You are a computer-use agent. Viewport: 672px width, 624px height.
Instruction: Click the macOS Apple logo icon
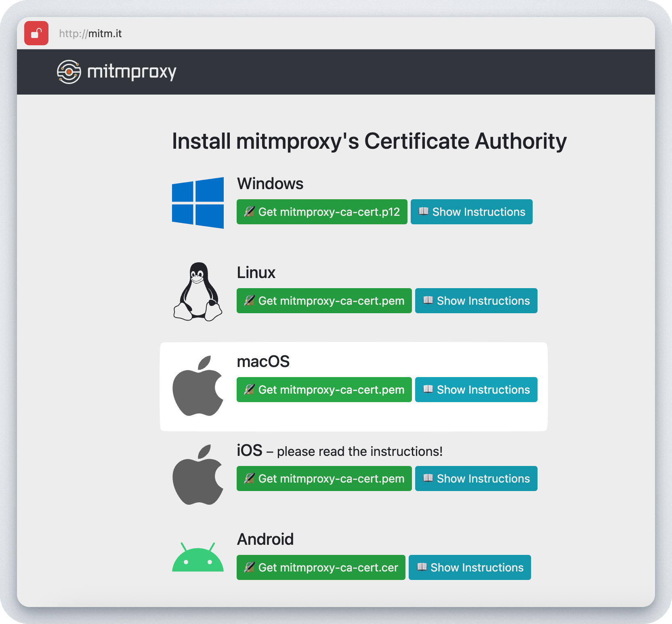198,386
